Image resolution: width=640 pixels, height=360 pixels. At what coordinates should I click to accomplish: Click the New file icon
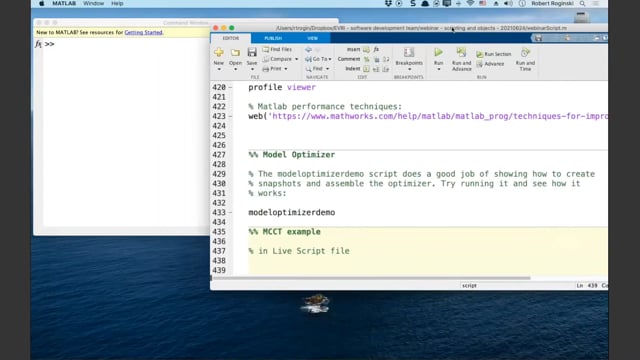tap(219, 52)
